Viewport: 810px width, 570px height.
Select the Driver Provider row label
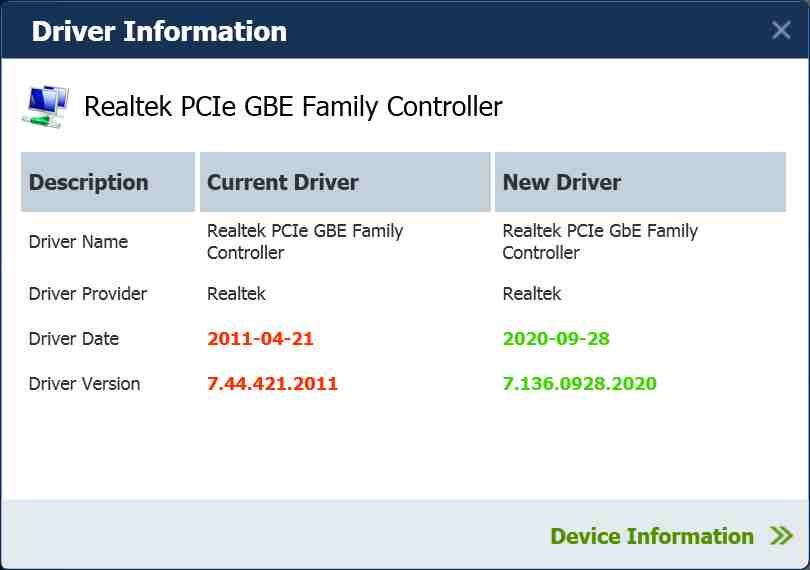point(88,294)
